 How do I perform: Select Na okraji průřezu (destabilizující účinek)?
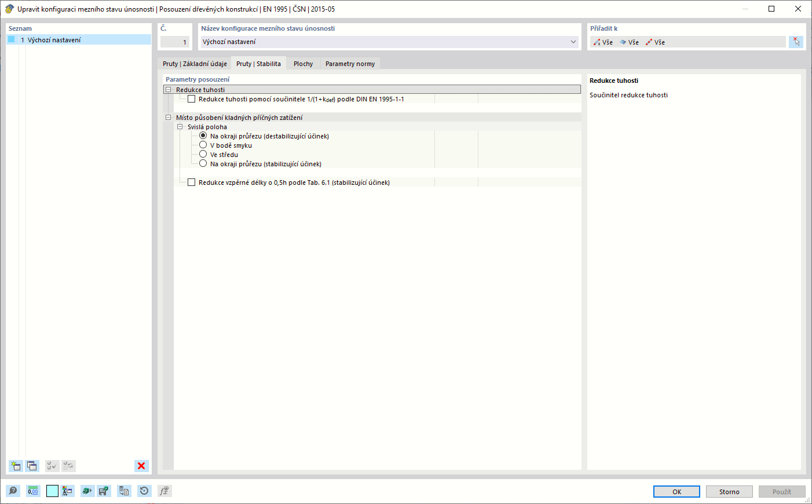pyautogui.click(x=203, y=136)
